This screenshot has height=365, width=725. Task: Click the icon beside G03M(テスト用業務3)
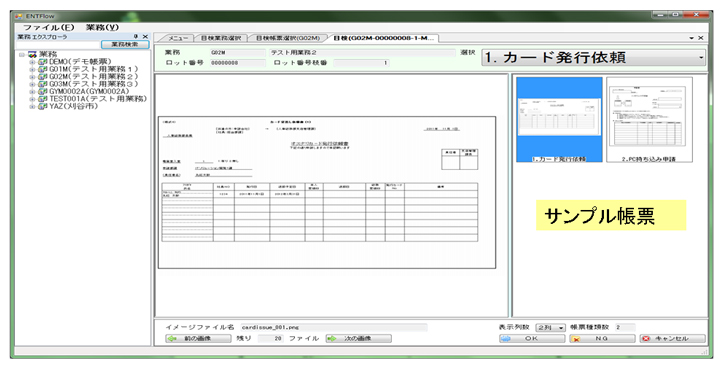43,84
